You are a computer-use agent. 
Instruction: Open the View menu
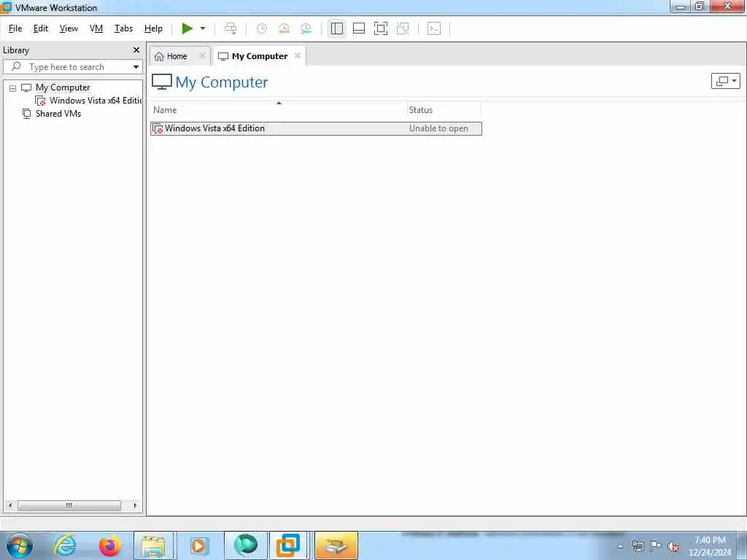pos(69,28)
